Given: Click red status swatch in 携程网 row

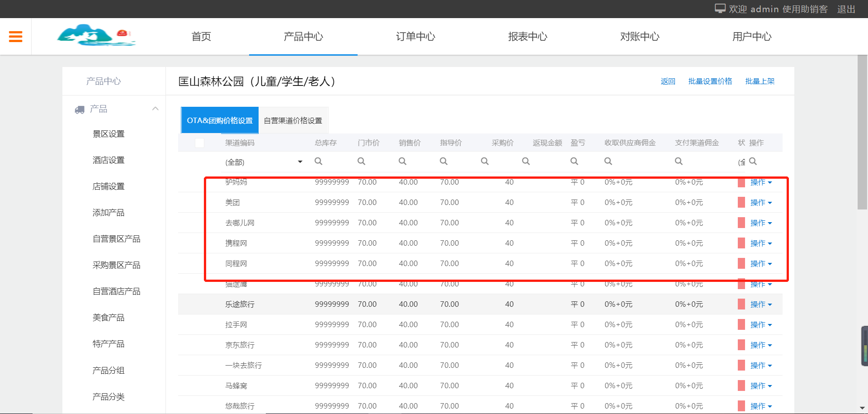Looking at the screenshot, I should (x=741, y=243).
